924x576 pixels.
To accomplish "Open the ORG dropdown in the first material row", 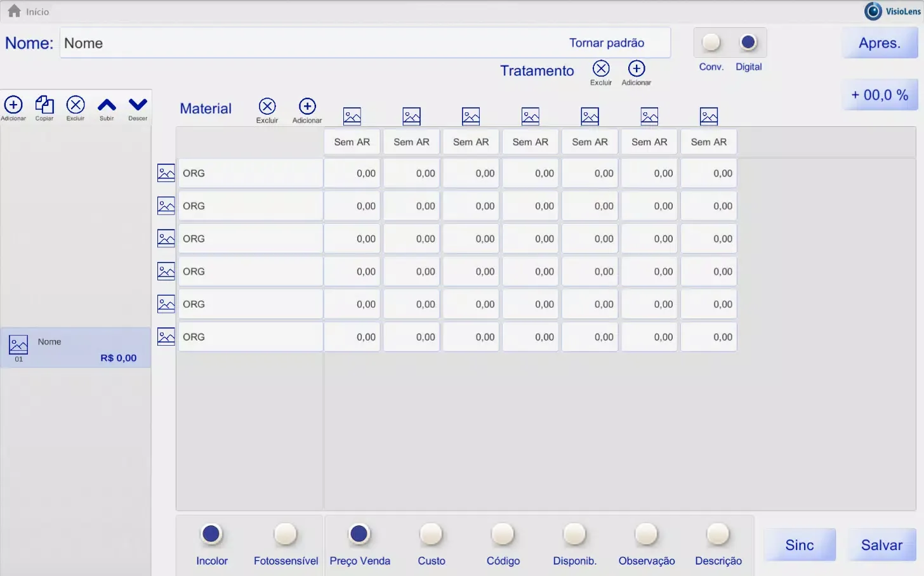I will pos(250,173).
